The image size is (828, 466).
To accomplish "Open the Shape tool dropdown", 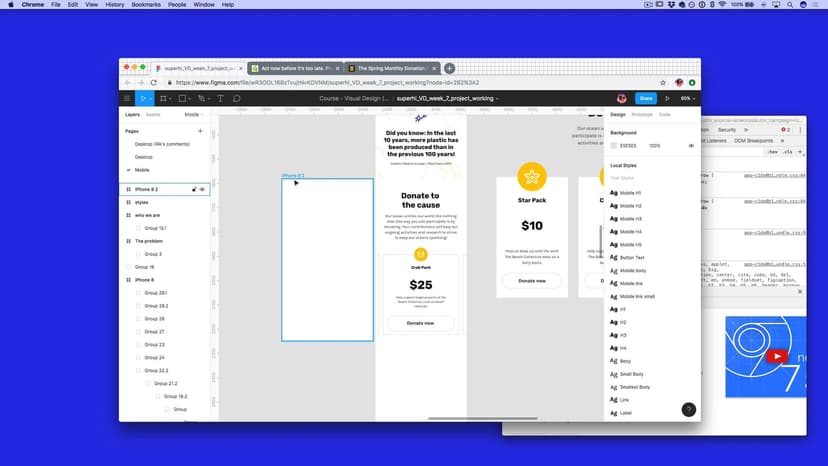I will (184, 98).
